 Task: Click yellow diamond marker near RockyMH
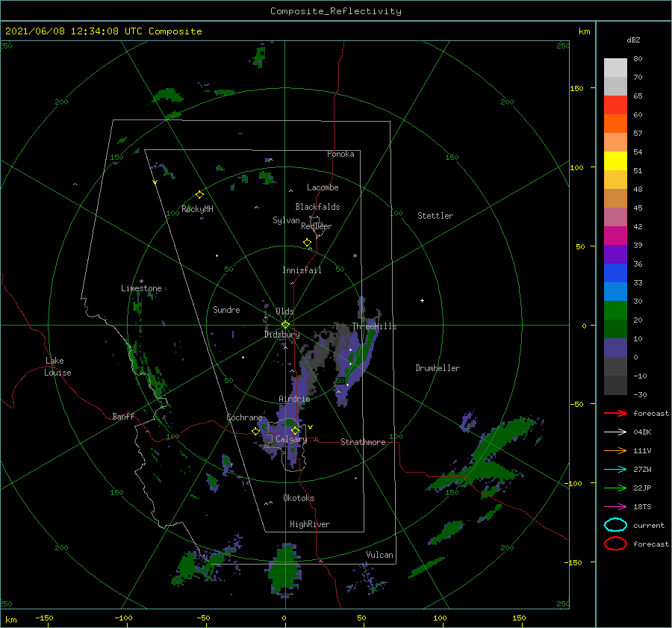199,195
